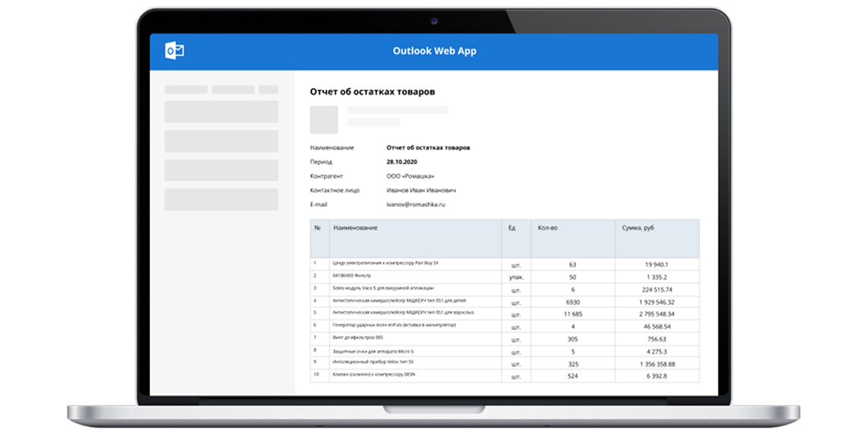Open the last message placeholder in sidebar
Image resolution: width=868 pixels, height=430 pixels.
221,199
